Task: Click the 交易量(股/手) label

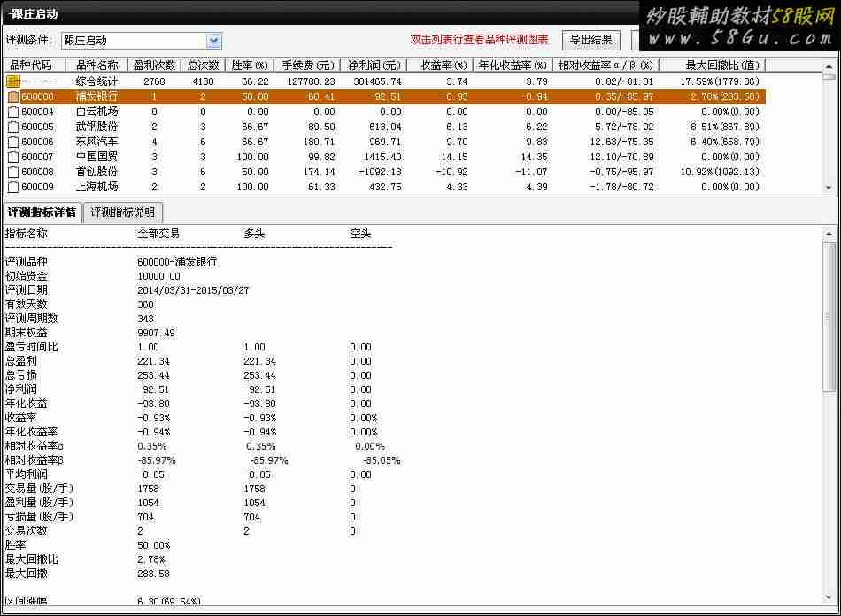Action: tap(39, 489)
